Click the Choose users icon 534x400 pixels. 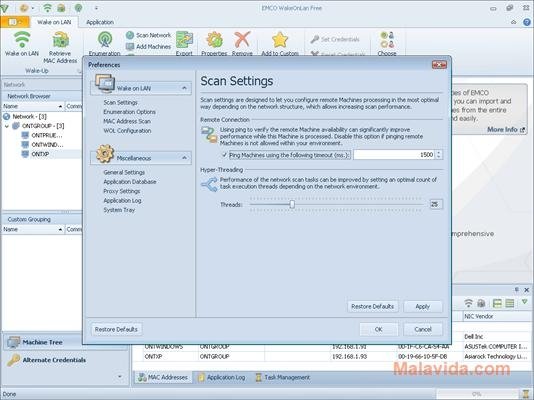[x=387, y=40]
